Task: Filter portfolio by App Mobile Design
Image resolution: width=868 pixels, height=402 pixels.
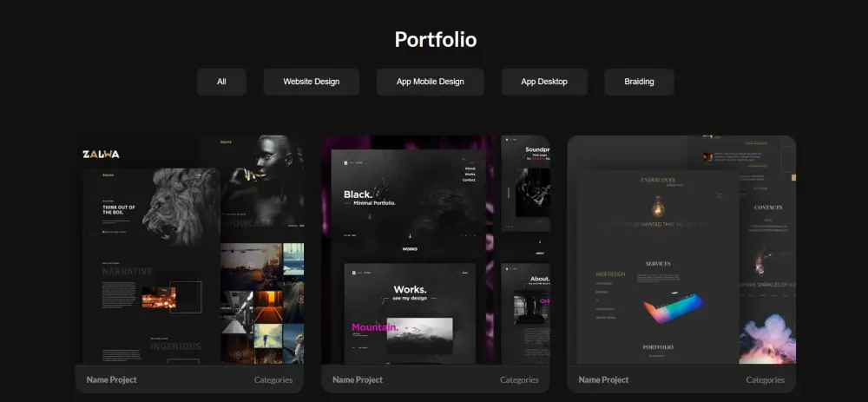Action: 431,82
